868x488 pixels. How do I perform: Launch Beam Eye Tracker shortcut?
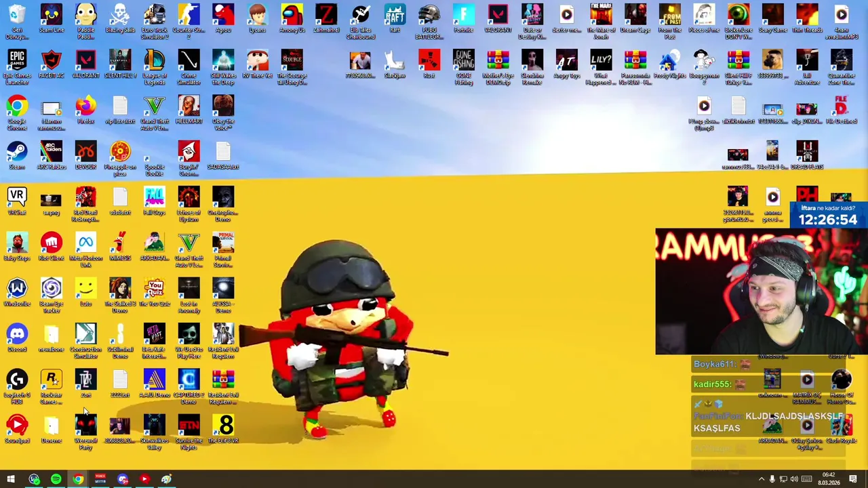pos(52,295)
